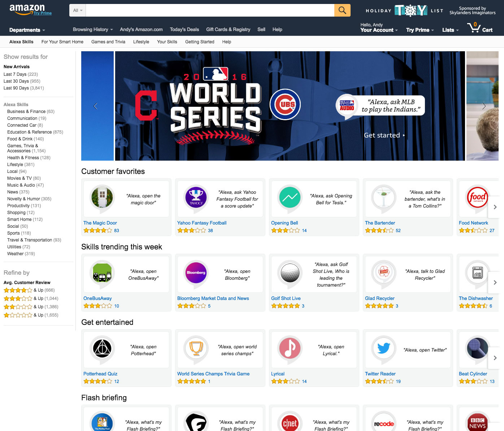
Task: View The Magic Door 83 reviews
Action: tap(117, 231)
